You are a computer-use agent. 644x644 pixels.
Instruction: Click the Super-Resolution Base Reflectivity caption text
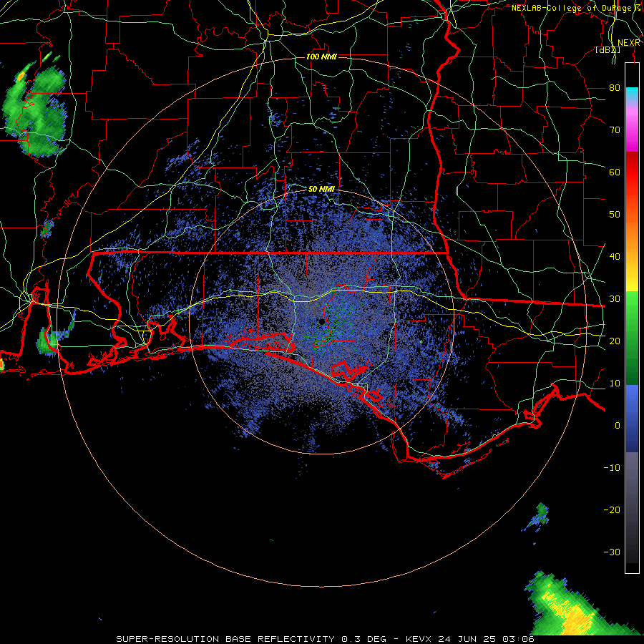coord(325,639)
